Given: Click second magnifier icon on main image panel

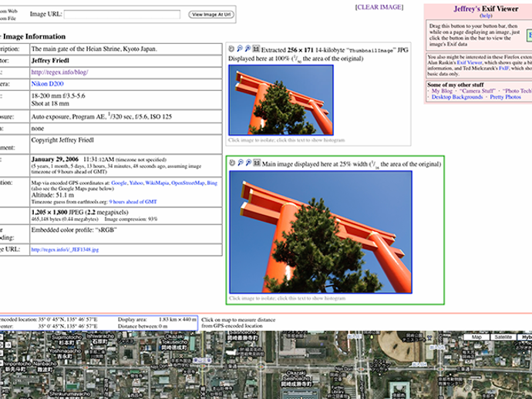Looking at the screenshot, I should (x=248, y=163).
